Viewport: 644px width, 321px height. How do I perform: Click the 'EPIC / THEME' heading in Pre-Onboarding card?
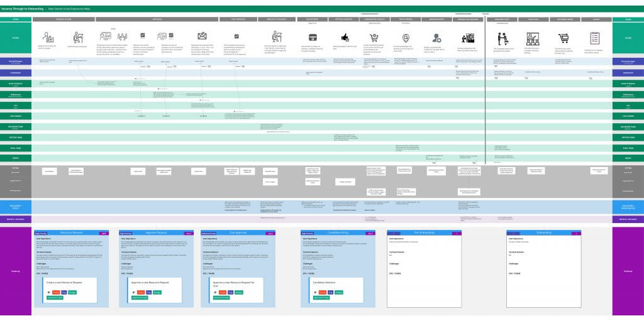click(395, 273)
